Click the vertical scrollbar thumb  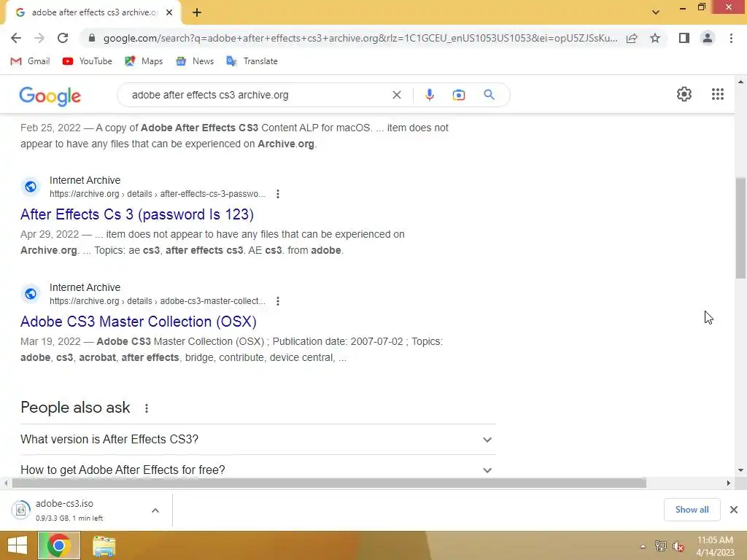(740, 227)
